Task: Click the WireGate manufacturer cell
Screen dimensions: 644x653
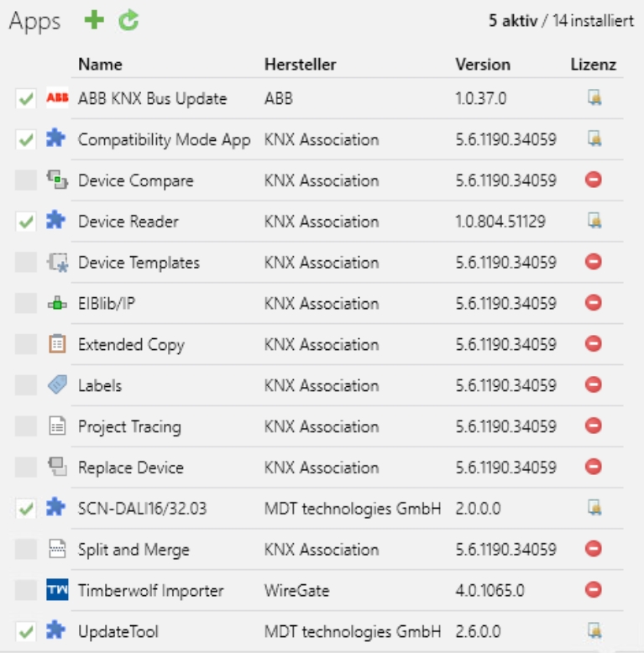Action: [x=297, y=591]
